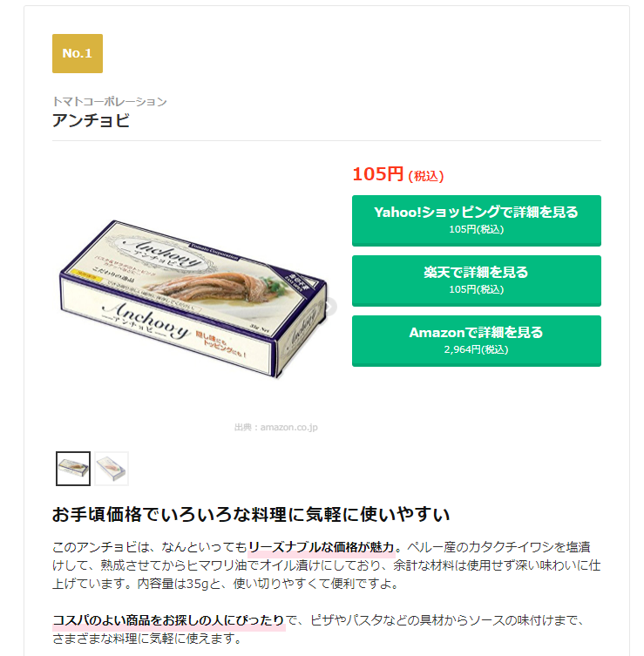Click the gold No.1 ranking badge
The width and height of the screenshot is (644, 656).
[78, 53]
